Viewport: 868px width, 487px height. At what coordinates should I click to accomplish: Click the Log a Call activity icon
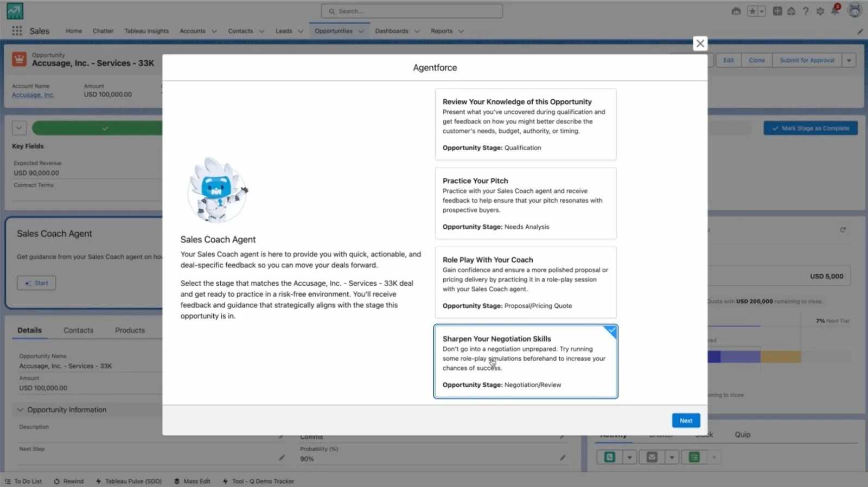pos(610,457)
